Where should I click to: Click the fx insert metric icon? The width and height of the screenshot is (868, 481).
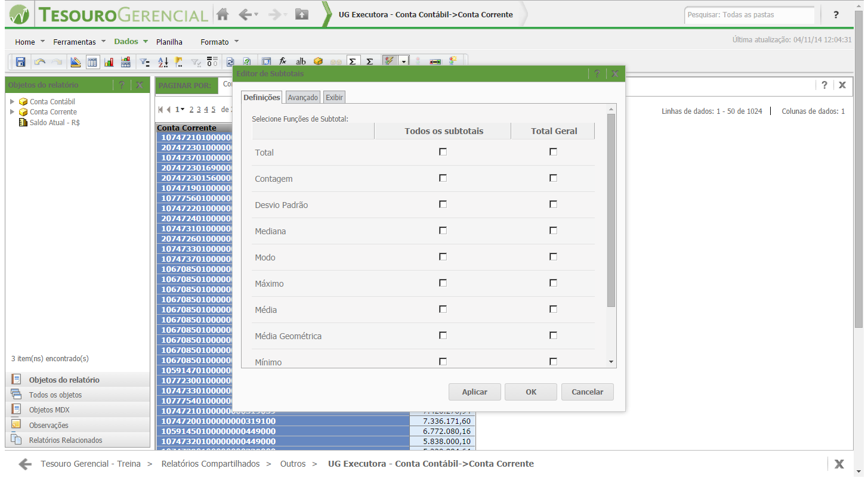283,61
